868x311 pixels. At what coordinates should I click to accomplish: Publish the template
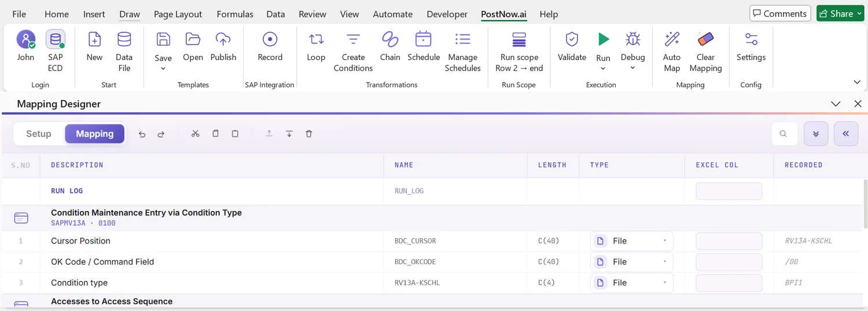[x=223, y=39]
